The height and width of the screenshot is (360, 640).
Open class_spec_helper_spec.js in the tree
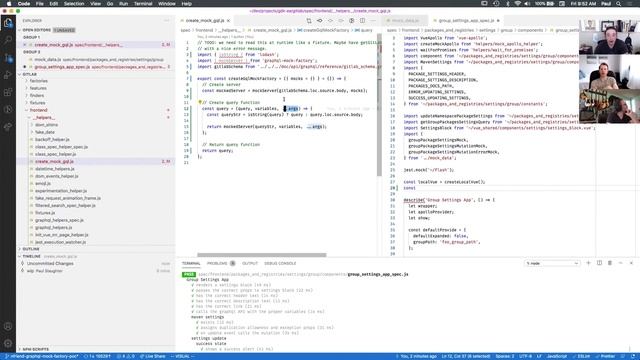click(61, 147)
